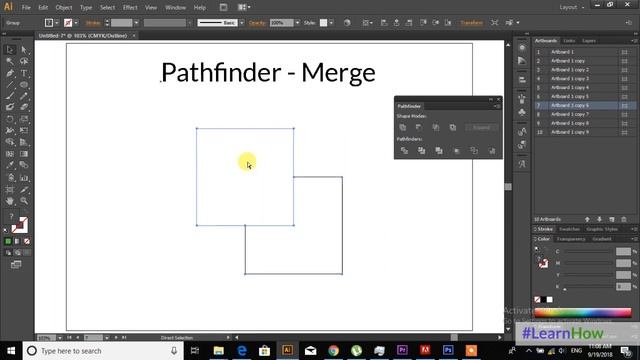
Task: Select the Zoom tool
Action: coord(24,201)
